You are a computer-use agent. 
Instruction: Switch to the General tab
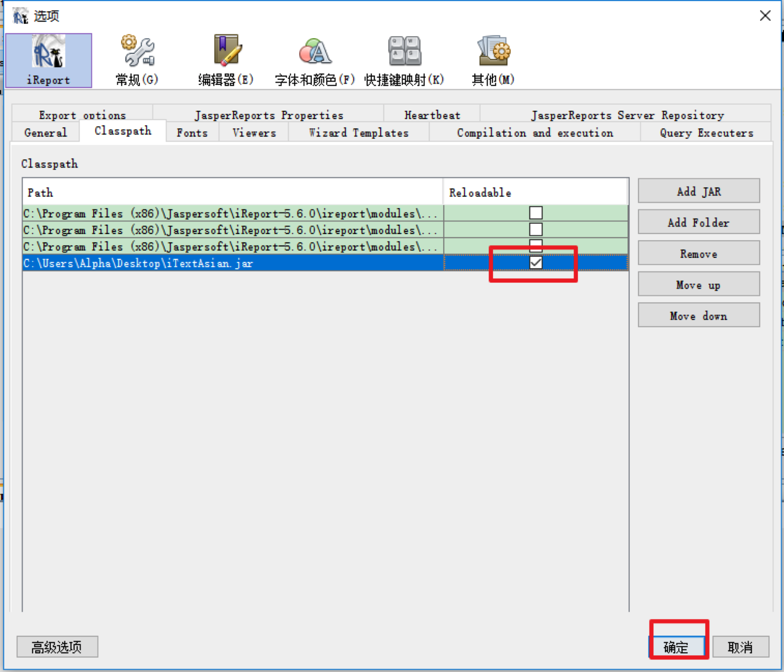45,132
